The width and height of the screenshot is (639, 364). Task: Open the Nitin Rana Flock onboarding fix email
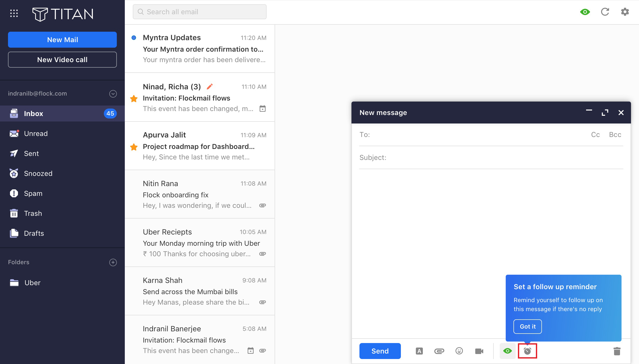click(200, 194)
